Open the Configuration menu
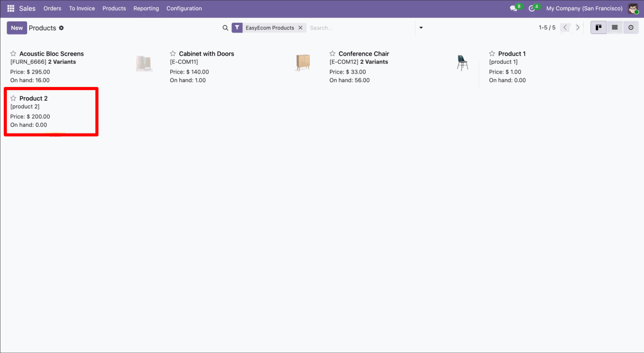The height and width of the screenshot is (353, 644). pyautogui.click(x=184, y=8)
